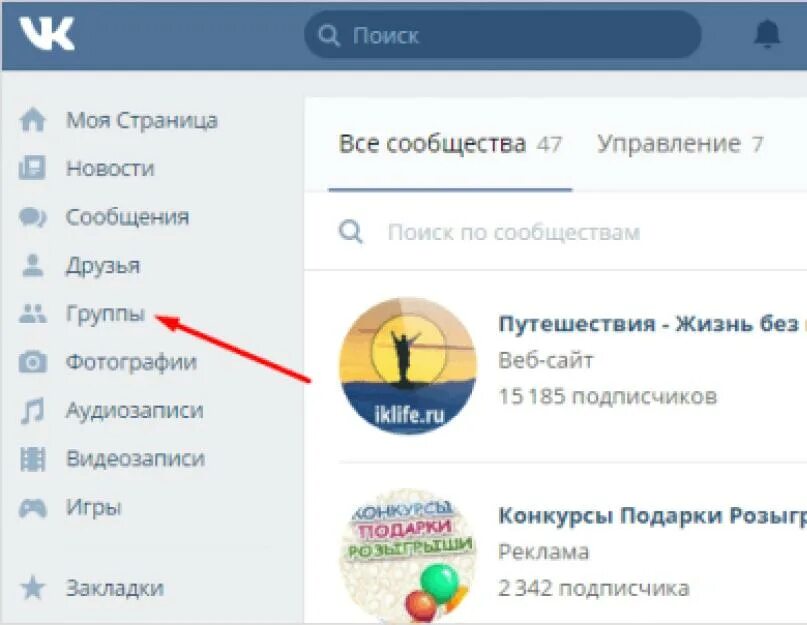Click the notifications bell icon
The width and height of the screenshot is (807, 625).
point(768,33)
